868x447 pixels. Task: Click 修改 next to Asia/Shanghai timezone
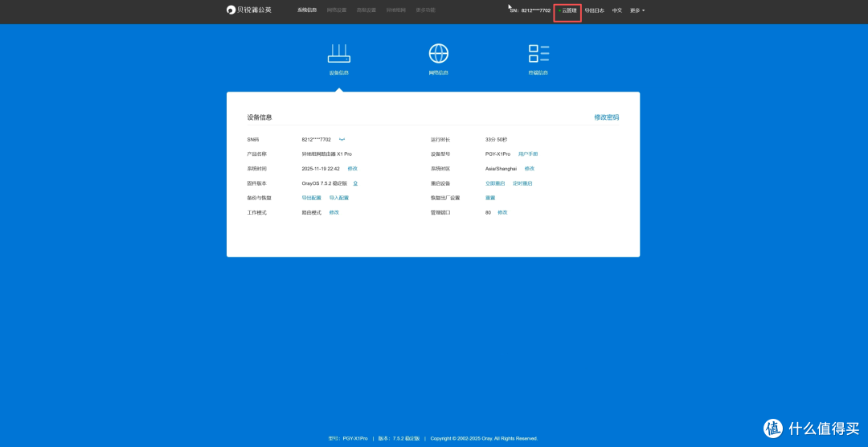[529, 168]
